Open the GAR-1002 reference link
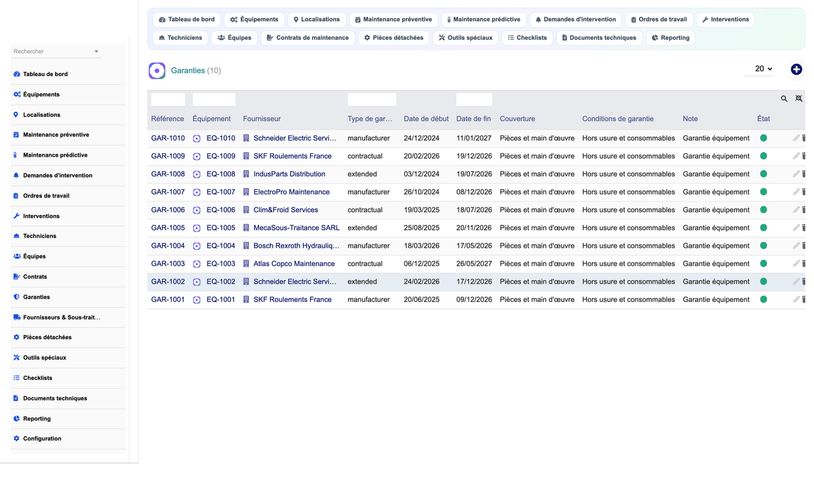Screen dimensions: 814x504 tap(168, 282)
